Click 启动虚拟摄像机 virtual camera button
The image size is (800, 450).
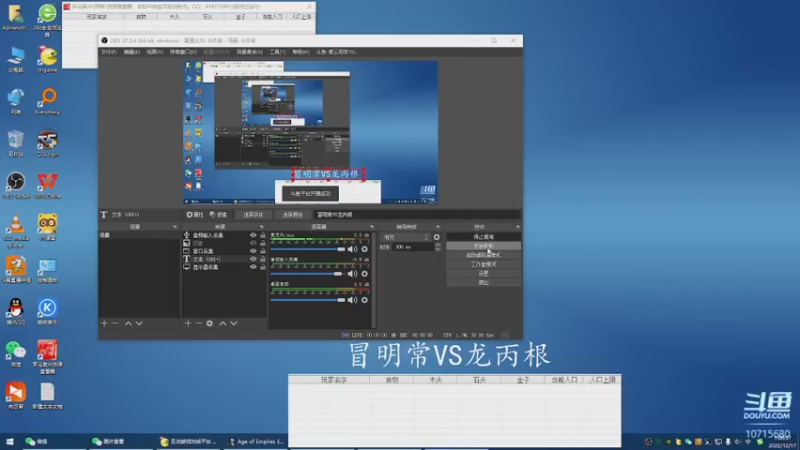tap(483, 255)
